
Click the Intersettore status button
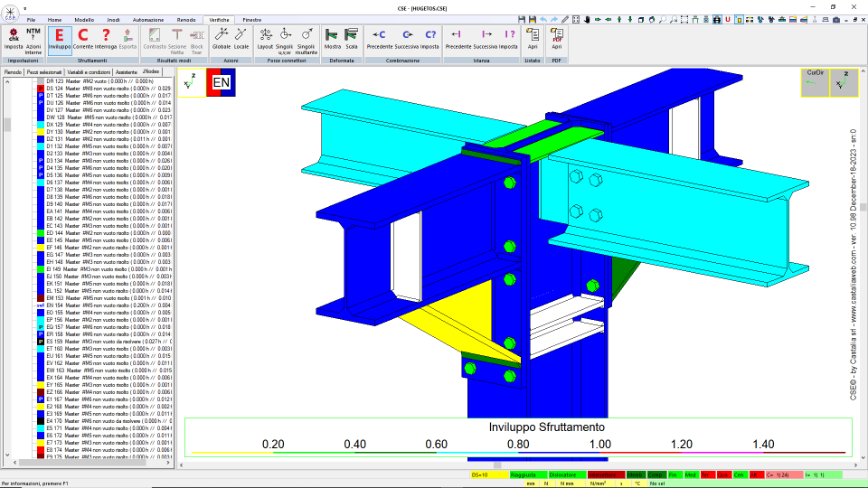click(606, 474)
